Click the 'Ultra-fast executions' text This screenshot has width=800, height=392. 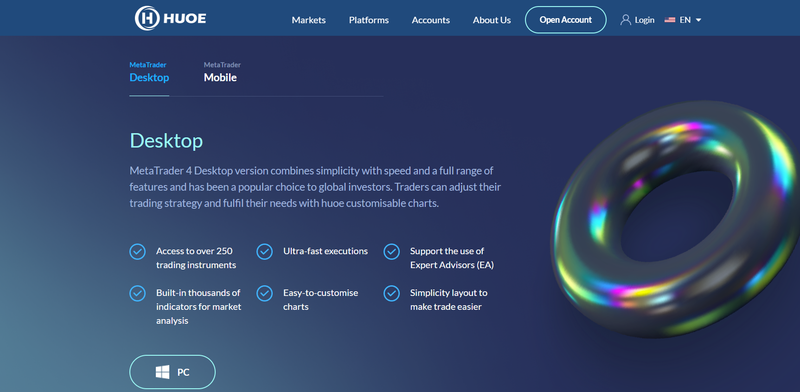[x=326, y=251]
